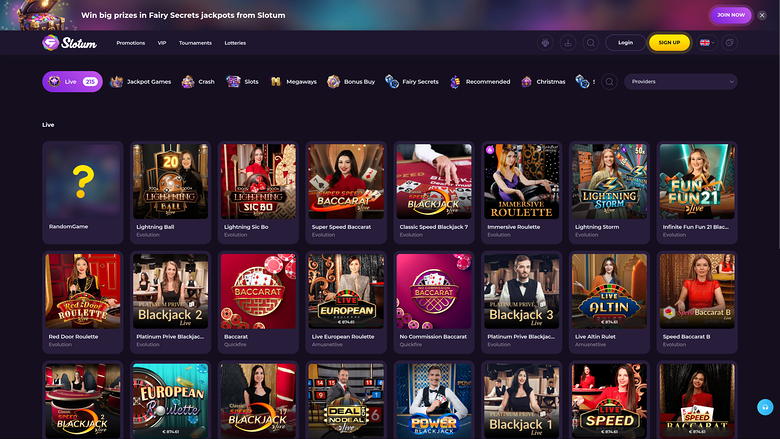Viewport: 780px width, 439px height.
Task: Open the Red Door Roulette thumbnail
Action: click(83, 291)
